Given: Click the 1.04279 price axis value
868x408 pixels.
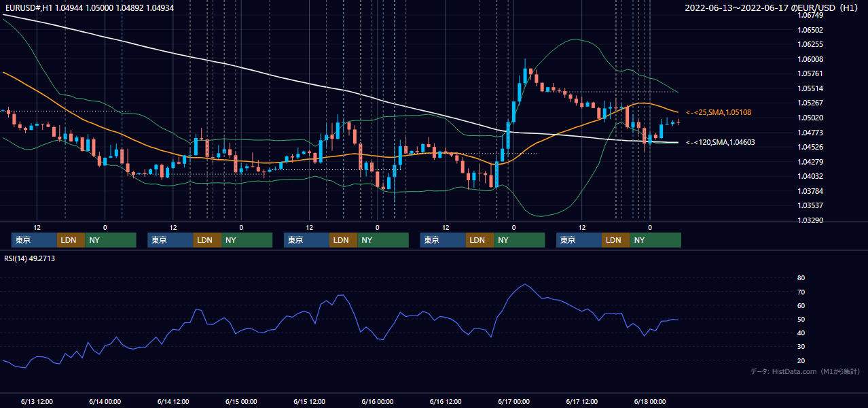Looking at the screenshot, I should pyautogui.click(x=810, y=162).
